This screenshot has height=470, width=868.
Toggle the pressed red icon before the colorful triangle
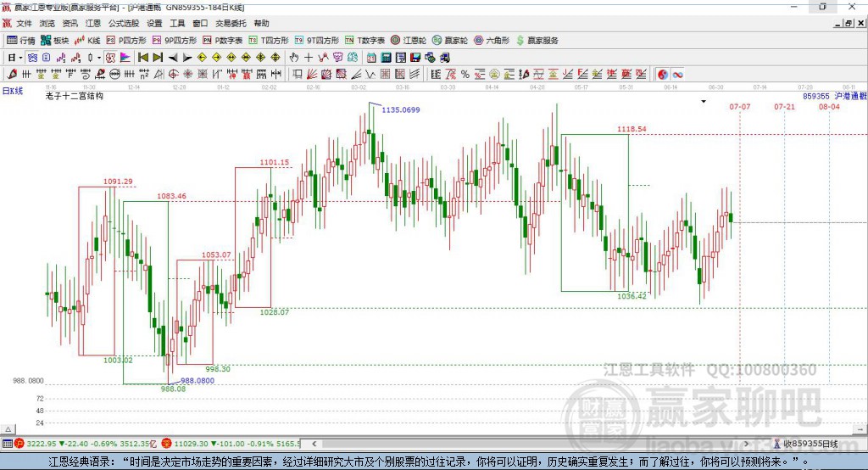coord(111,58)
